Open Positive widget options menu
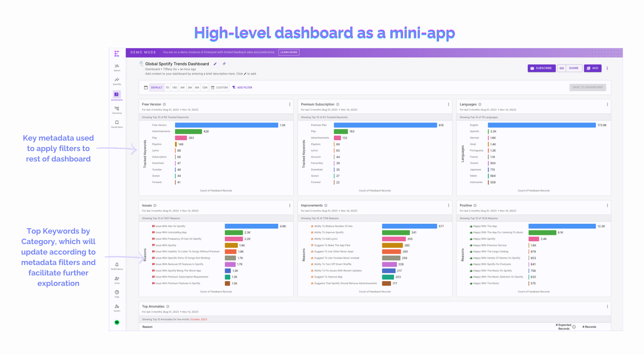 [608, 206]
